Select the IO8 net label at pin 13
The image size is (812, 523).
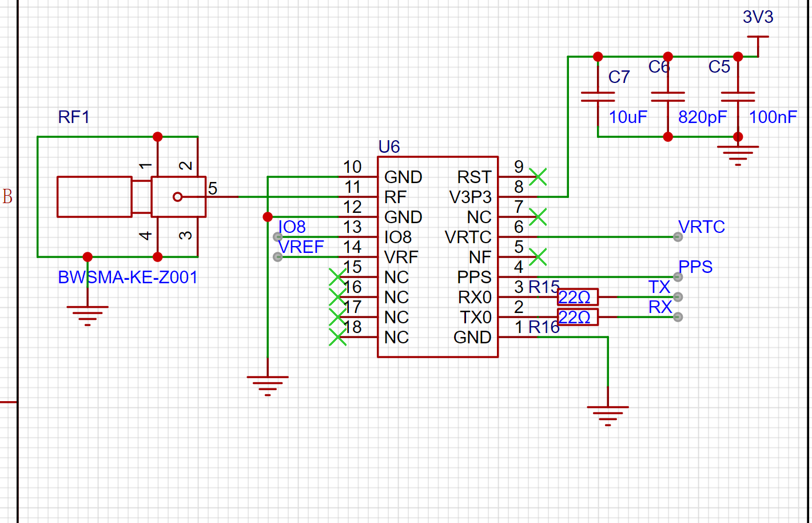pyautogui.click(x=292, y=227)
